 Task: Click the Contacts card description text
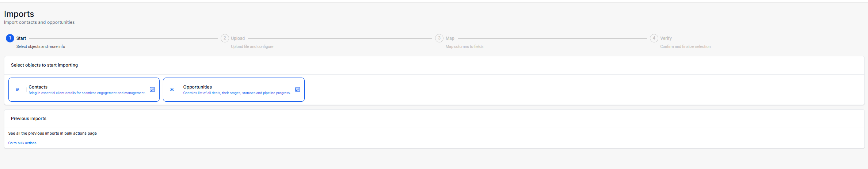(87, 93)
